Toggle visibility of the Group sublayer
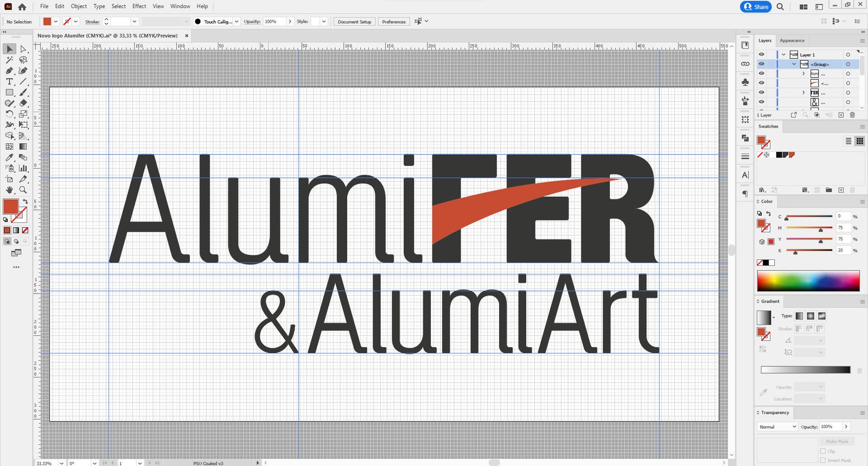Image resolution: width=868 pixels, height=466 pixels. (762, 64)
